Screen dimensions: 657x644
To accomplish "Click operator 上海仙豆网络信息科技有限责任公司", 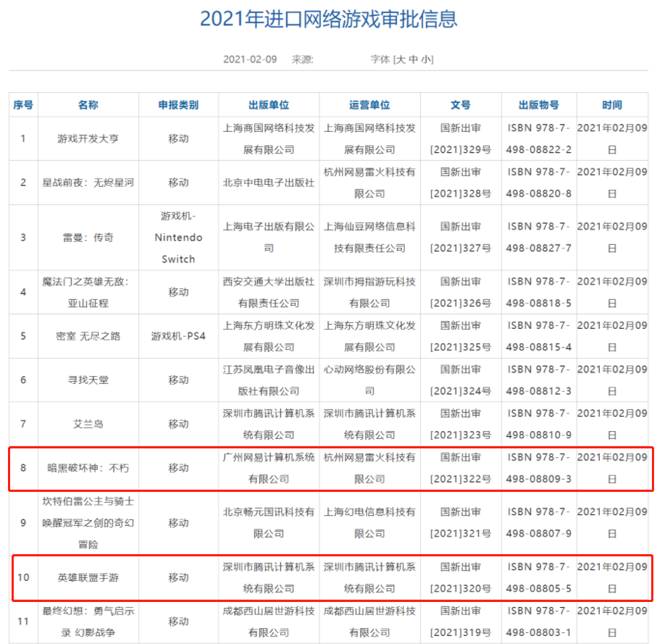I will point(369,238).
